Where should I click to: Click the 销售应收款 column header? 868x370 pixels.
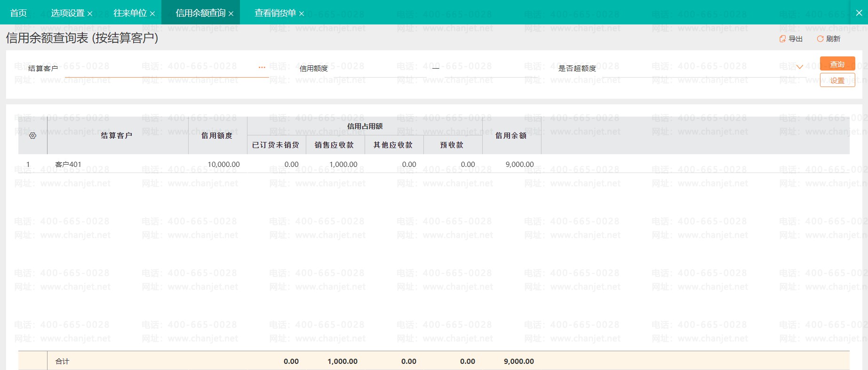coord(335,145)
